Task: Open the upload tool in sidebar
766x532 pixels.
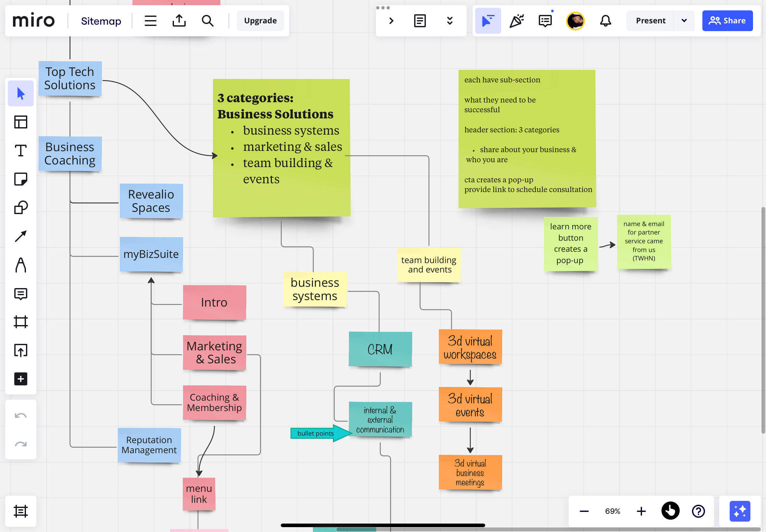Action: (x=21, y=350)
